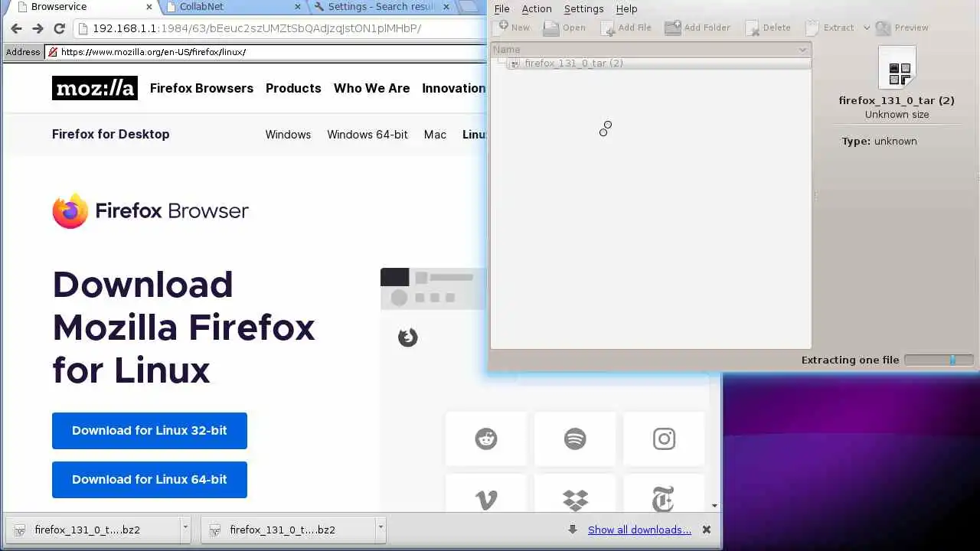The height and width of the screenshot is (551, 980).
Task: Open the Innovation nav item
Action: (x=454, y=88)
